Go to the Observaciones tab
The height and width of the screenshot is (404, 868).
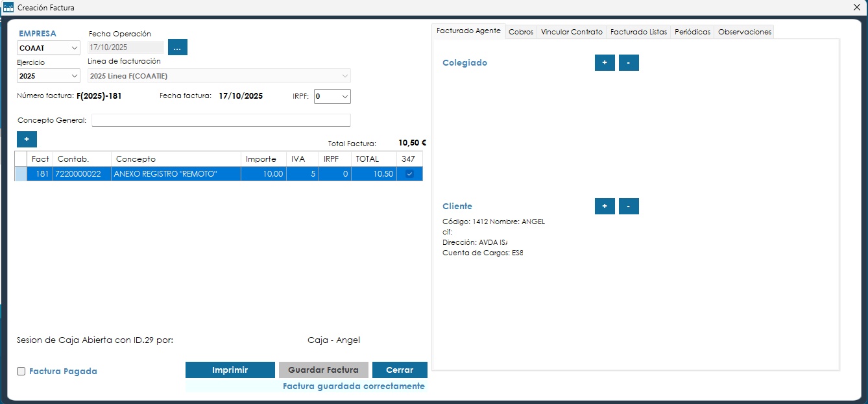[745, 32]
